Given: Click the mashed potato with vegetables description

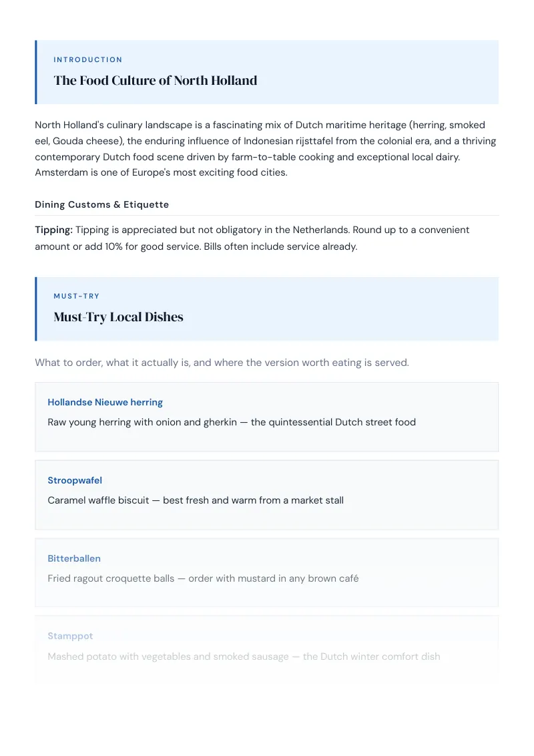Looking at the screenshot, I should coord(244,656).
